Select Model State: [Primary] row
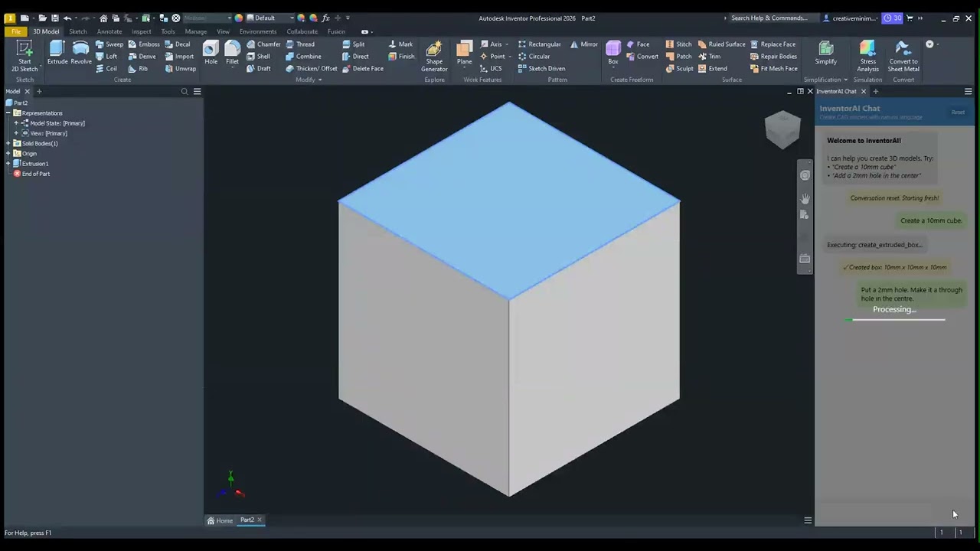 (52, 123)
